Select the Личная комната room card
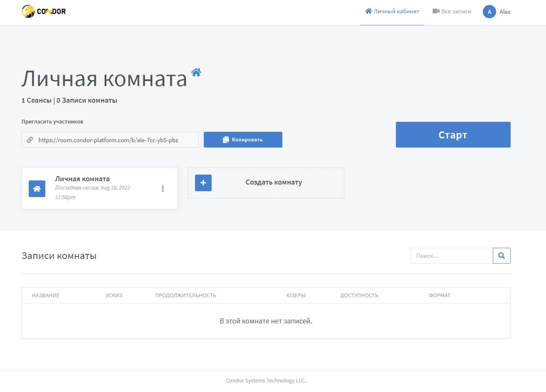 tap(100, 188)
